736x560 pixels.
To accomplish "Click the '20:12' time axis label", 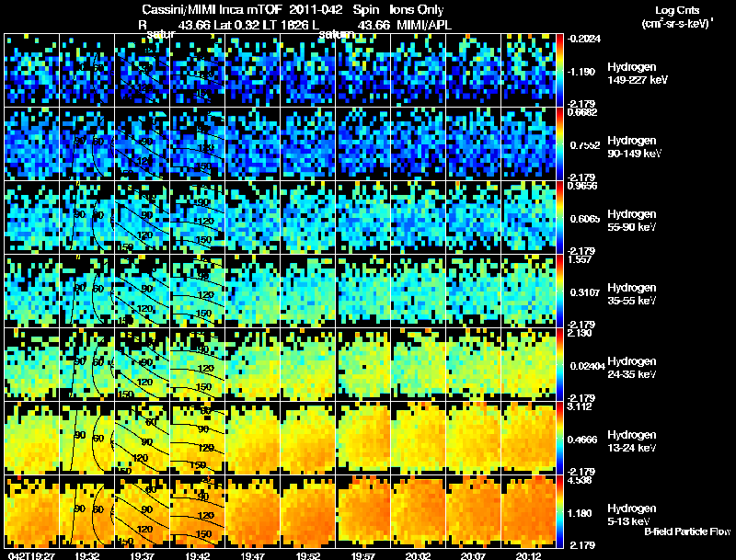I will click(528, 555).
